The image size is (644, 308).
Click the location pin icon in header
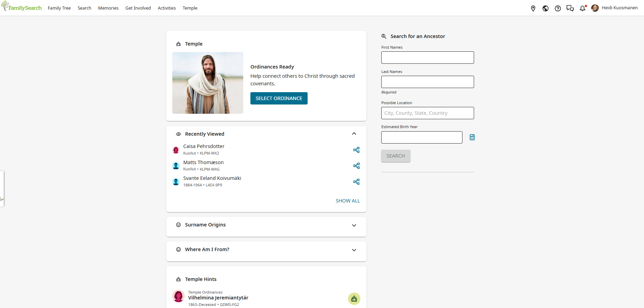tap(533, 8)
